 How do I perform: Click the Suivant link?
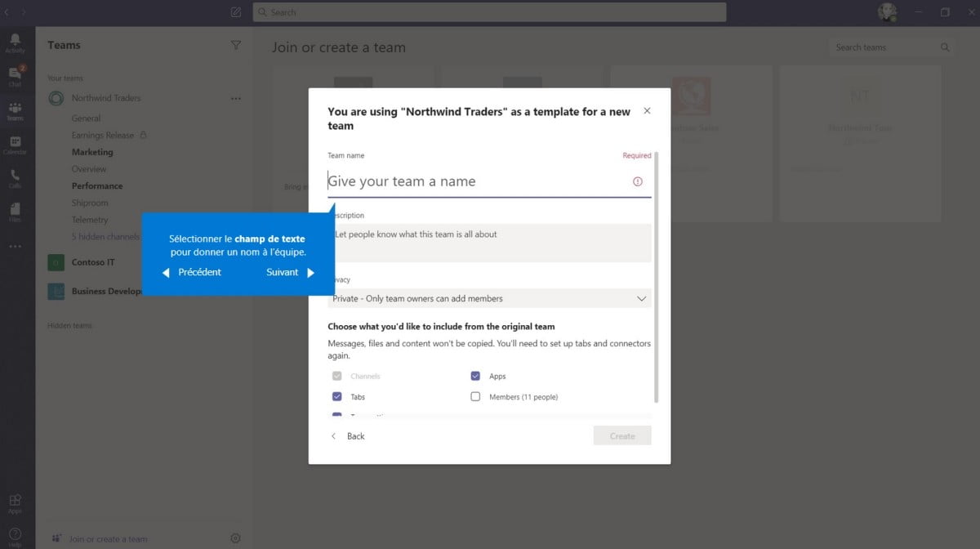283,272
